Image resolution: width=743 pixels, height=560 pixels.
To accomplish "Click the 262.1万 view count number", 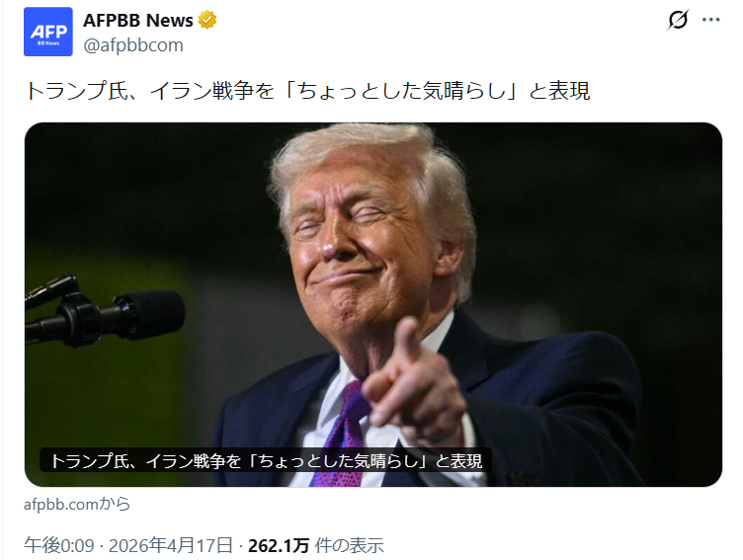I will click(x=279, y=546).
